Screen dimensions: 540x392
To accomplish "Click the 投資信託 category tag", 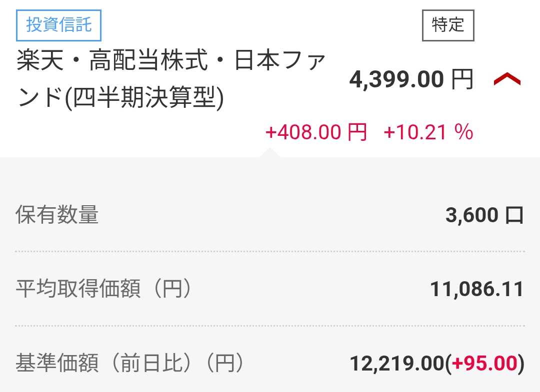I will (59, 25).
